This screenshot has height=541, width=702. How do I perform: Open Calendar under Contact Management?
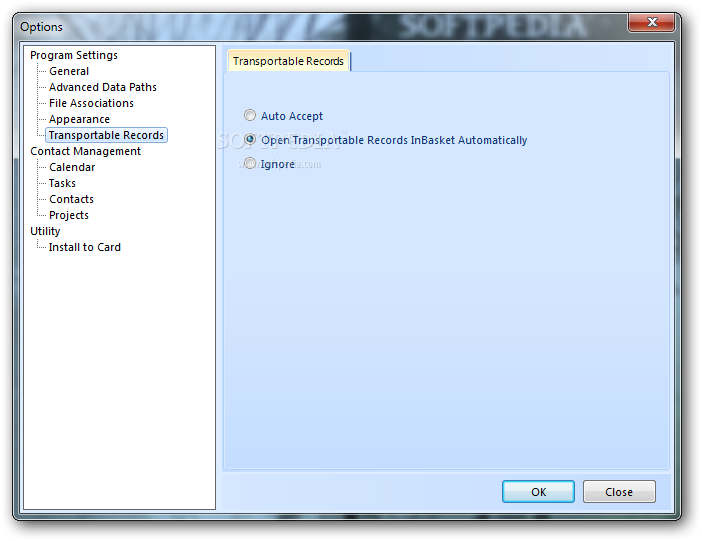click(x=72, y=167)
